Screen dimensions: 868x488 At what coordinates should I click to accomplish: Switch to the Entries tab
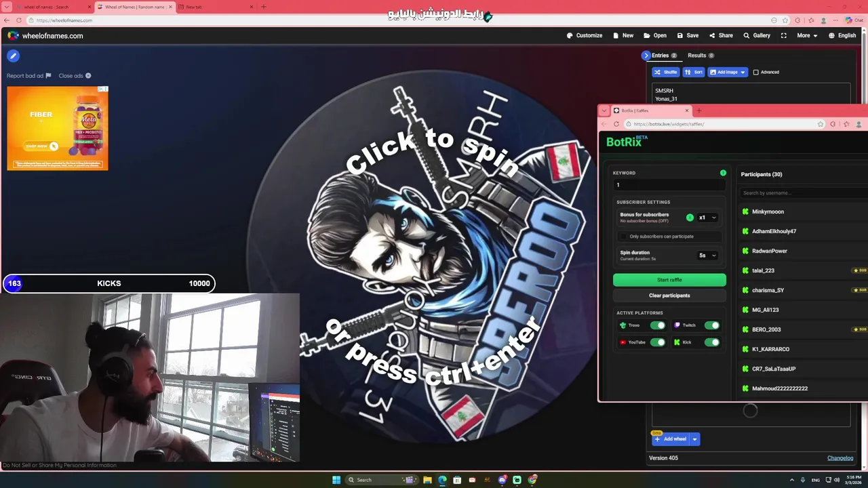pyautogui.click(x=664, y=56)
